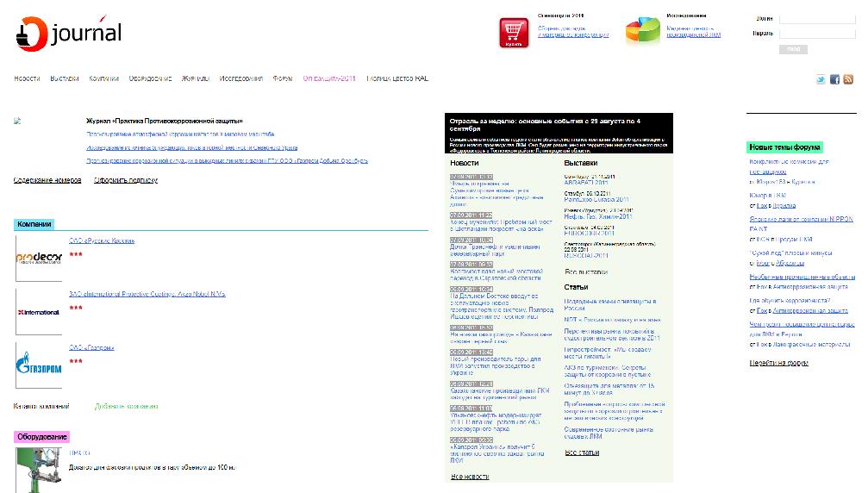Open the Новости menu item

(27, 78)
